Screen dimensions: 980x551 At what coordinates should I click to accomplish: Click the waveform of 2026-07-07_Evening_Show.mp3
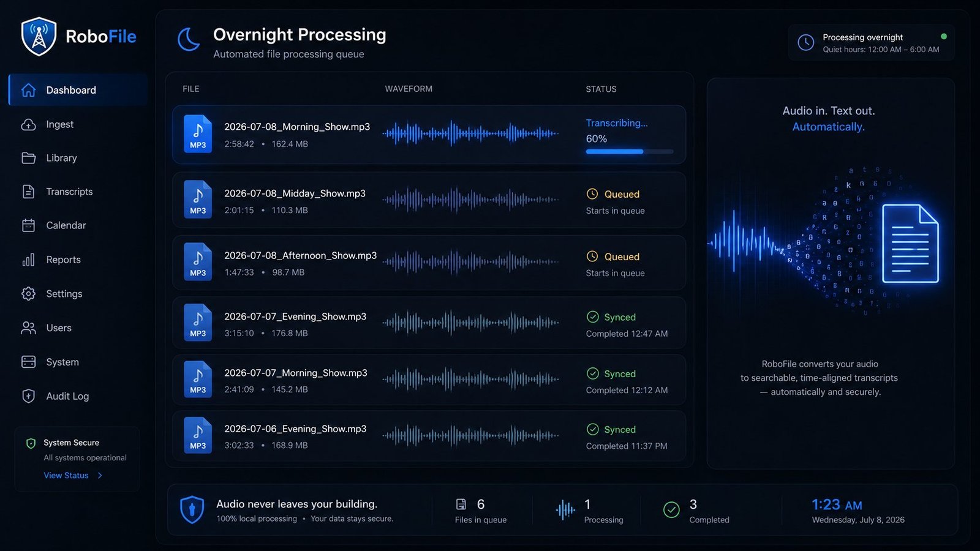[470, 322]
